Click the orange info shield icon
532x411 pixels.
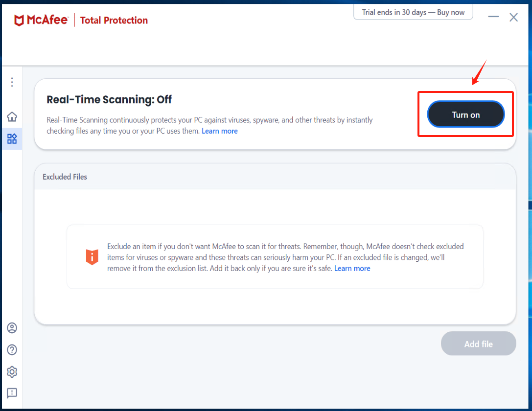(x=92, y=257)
